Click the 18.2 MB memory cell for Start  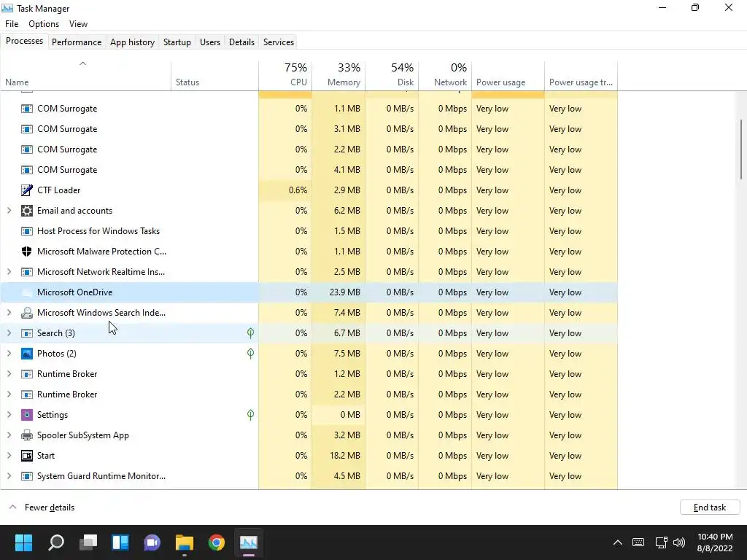pyautogui.click(x=338, y=456)
